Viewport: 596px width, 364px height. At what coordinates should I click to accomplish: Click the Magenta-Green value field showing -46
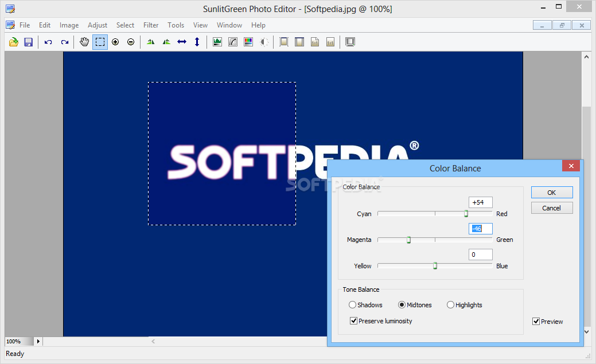481,228
